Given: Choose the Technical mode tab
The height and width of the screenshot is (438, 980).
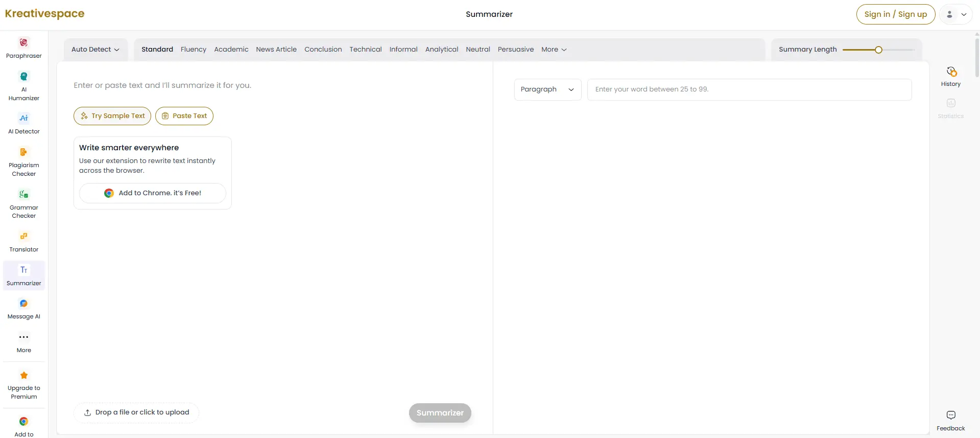Looking at the screenshot, I should pyautogui.click(x=366, y=50).
